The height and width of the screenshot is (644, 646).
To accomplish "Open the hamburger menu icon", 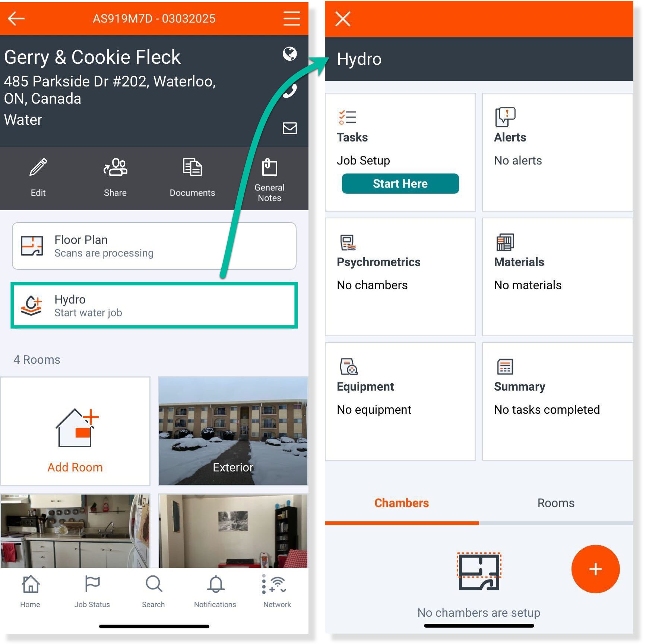I will click(x=291, y=18).
